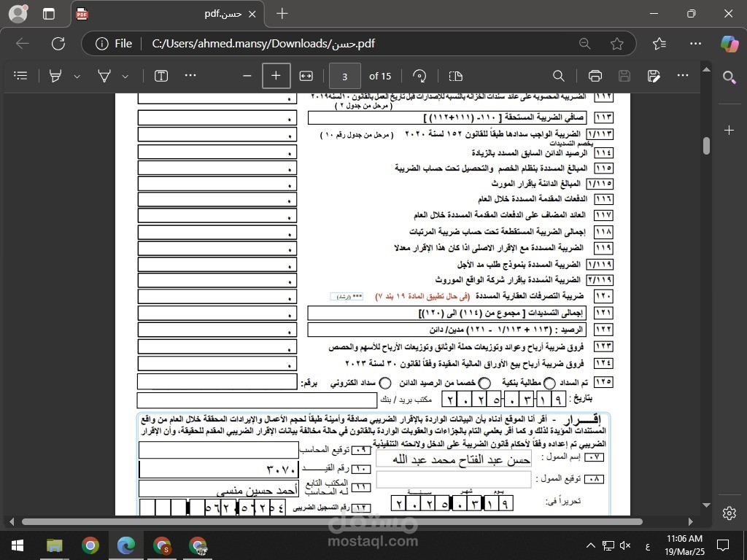
Task: Switch the page view layout
Action: coord(456,76)
